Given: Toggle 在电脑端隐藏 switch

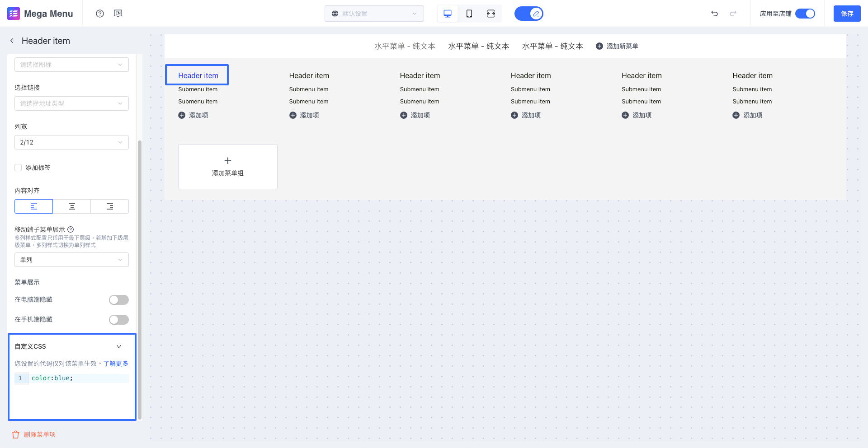Looking at the screenshot, I should (119, 300).
